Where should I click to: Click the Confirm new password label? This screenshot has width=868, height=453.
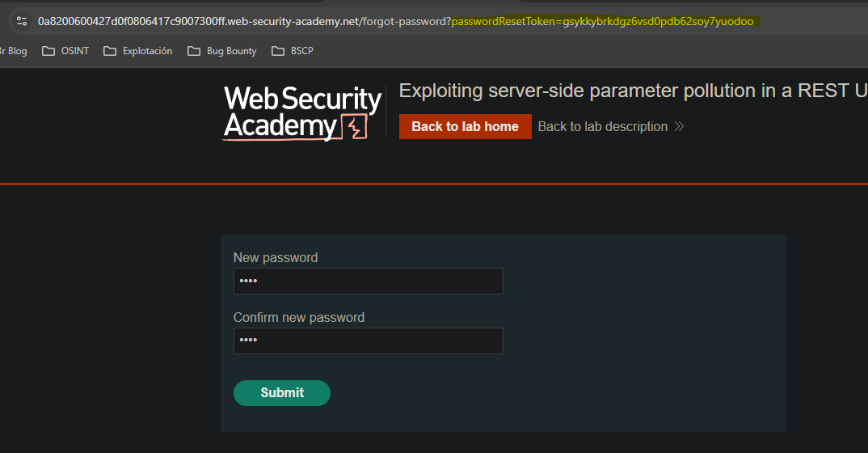pyautogui.click(x=299, y=318)
